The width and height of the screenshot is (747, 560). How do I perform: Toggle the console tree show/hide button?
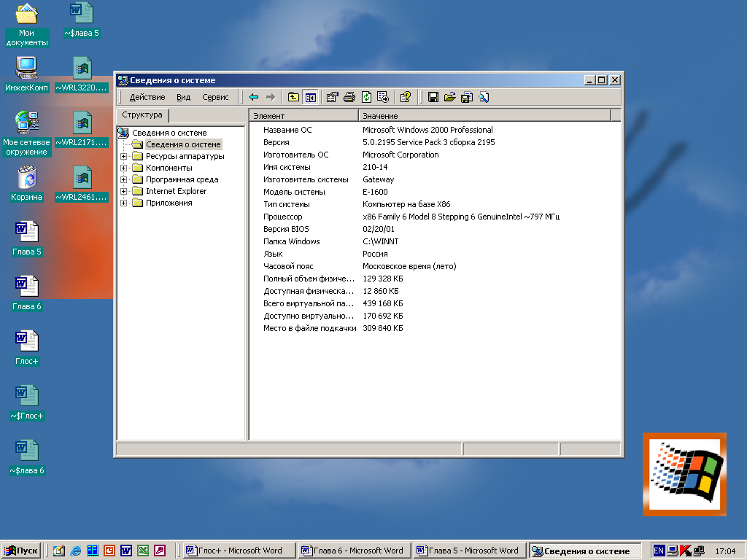[x=311, y=97]
